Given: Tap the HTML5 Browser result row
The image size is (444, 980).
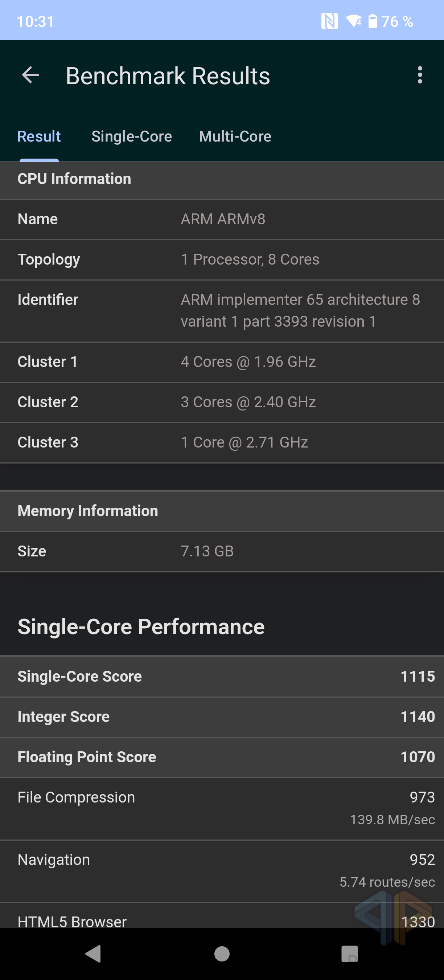Looking at the screenshot, I should 222,915.
